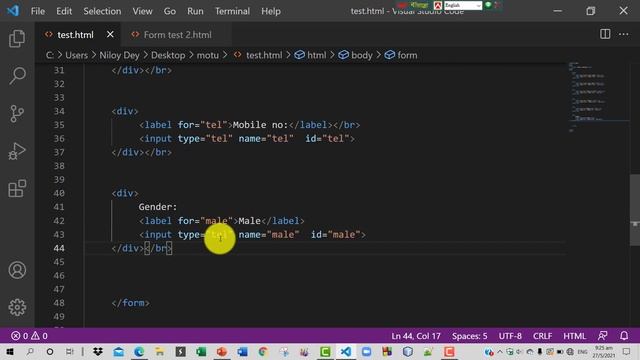
Task: Click the motu breadcrumb
Action: (208, 55)
